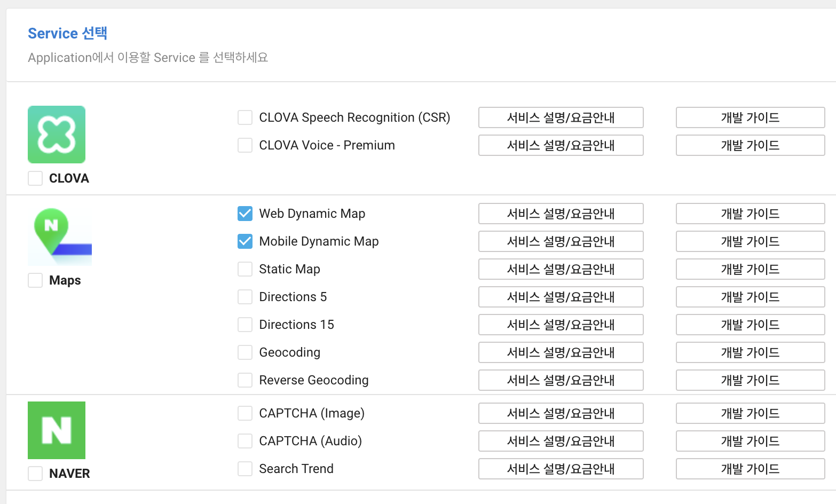Open 서비스 설명/요금안내 for Search Trend
This screenshot has width=836, height=504.
561,469
